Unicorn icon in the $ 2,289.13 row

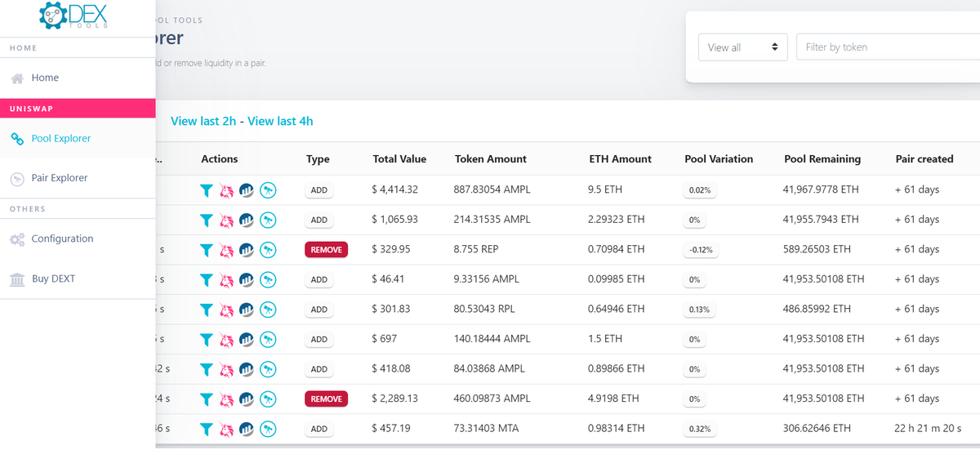coord(226,399)
